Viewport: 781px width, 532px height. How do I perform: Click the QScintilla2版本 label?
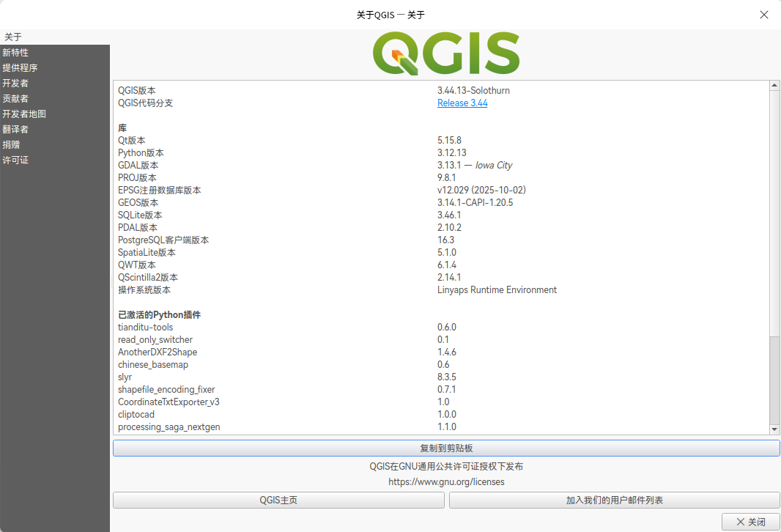click(x=148, y=278)
